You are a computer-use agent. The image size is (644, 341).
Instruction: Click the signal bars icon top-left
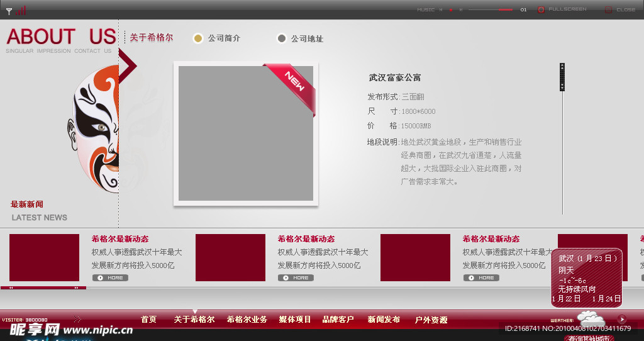[21, 11]
